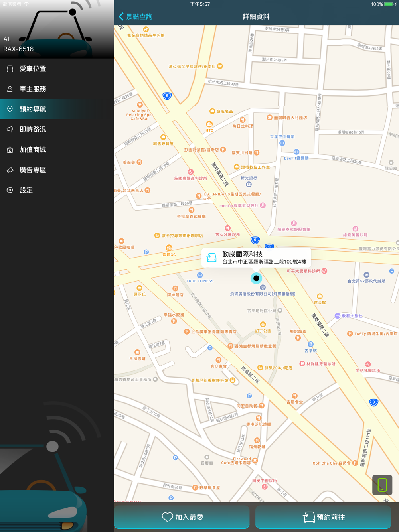Tap the car icon in the callout
The height and width of the screenshot is (532, 399).
(x=211, y=258)
